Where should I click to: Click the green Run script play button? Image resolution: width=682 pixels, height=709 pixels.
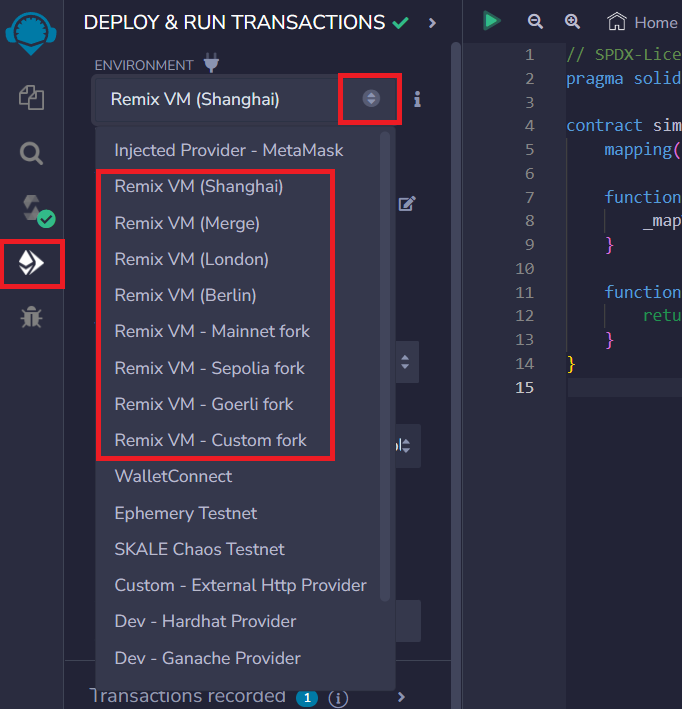[492, 21]
